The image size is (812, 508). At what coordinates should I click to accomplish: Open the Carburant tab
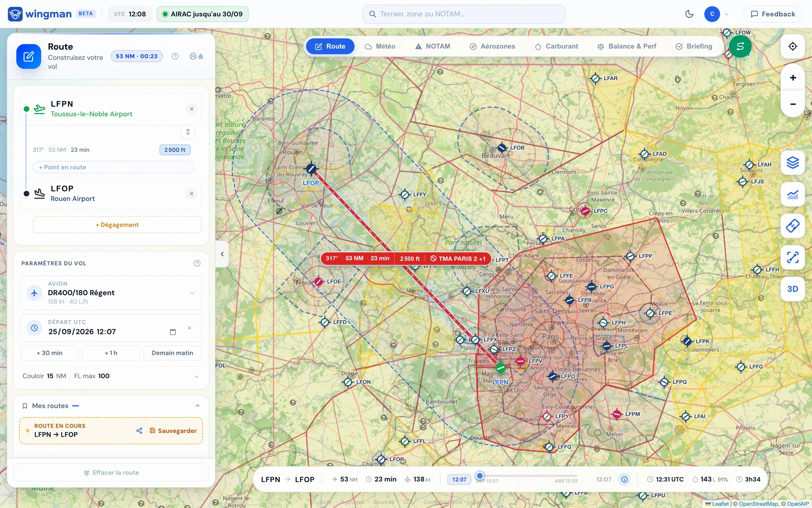556,46
